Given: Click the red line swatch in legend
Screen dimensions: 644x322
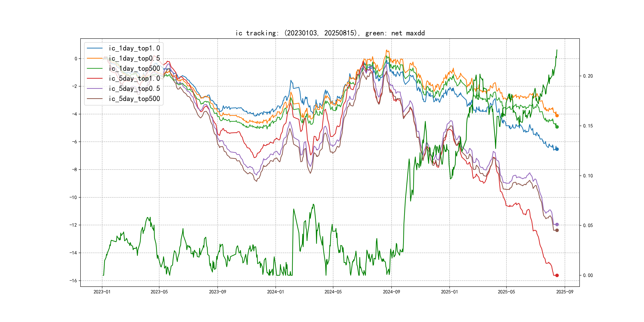Looking at the screenshot, I should click(x=95, y=79).
